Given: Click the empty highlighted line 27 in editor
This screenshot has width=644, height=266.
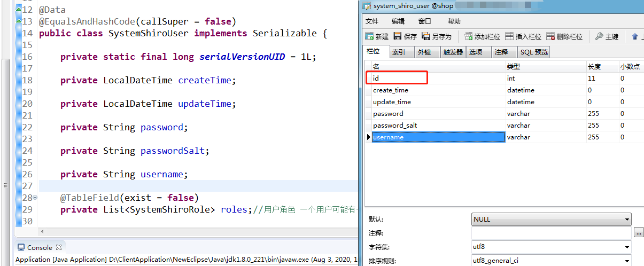Looking at the screenshot, I should pyautogui.click(x=198, y=186).
